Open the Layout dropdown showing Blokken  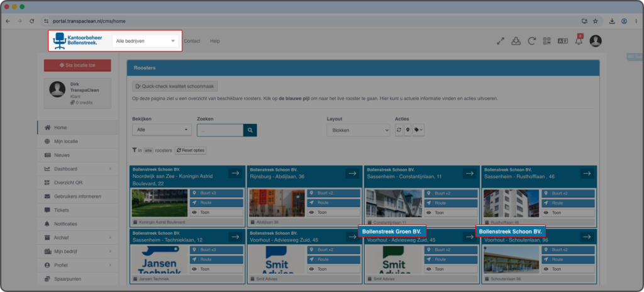pyautogui.click(x=358, y=130)
